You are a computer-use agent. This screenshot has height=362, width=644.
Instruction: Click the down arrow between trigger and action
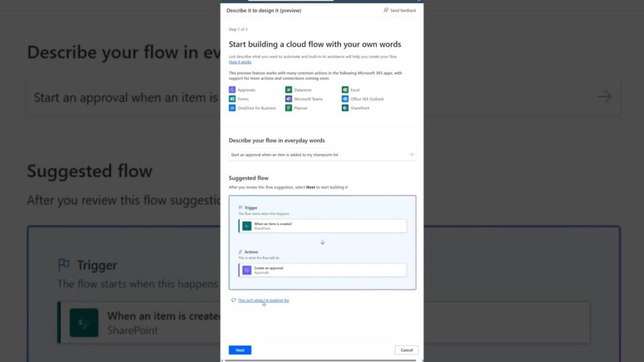pyautogui.click(x=323, y=242)
